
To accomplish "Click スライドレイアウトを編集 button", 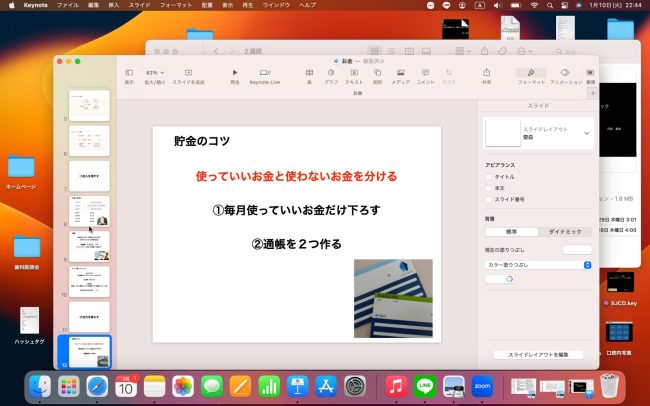I will point(538,355).
